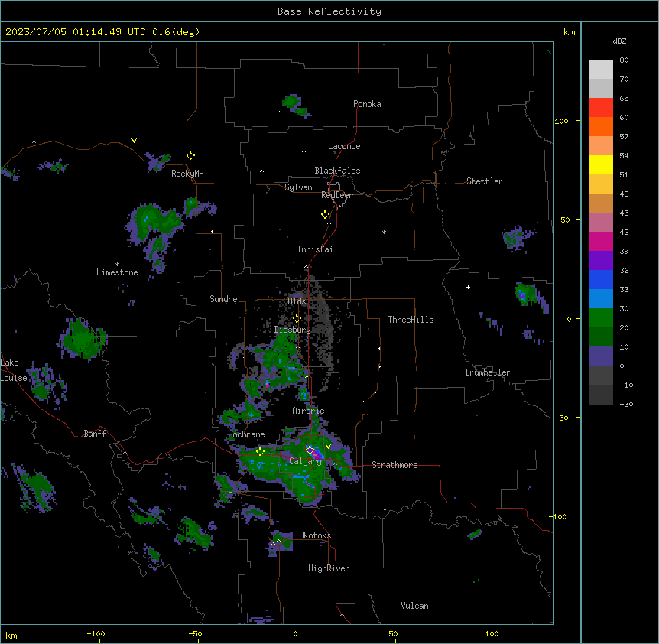The width and height of the screenshot is (659, 644).
Task: Click the yellow diamond marker south of RedDeer
Action: pos(326,215)
